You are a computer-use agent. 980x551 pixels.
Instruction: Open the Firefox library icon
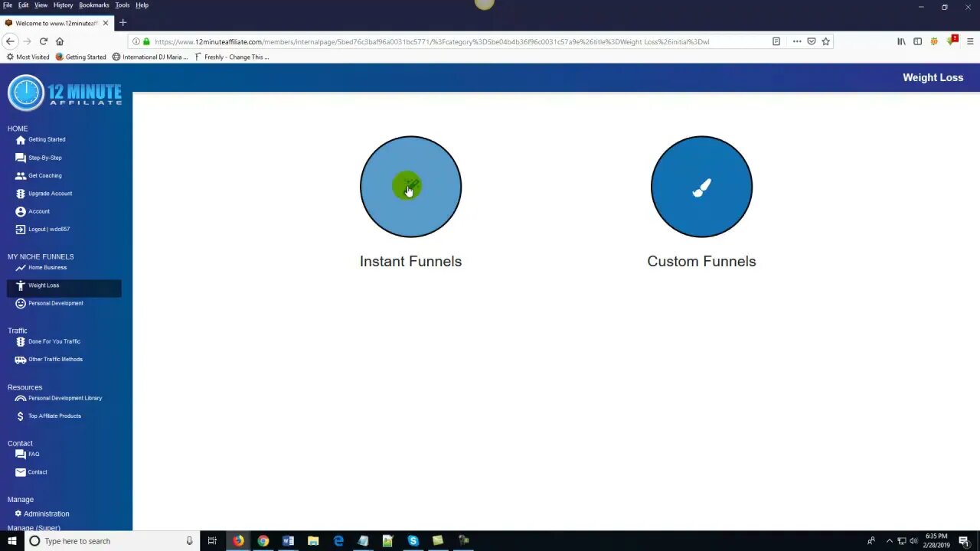click(901, 41)
